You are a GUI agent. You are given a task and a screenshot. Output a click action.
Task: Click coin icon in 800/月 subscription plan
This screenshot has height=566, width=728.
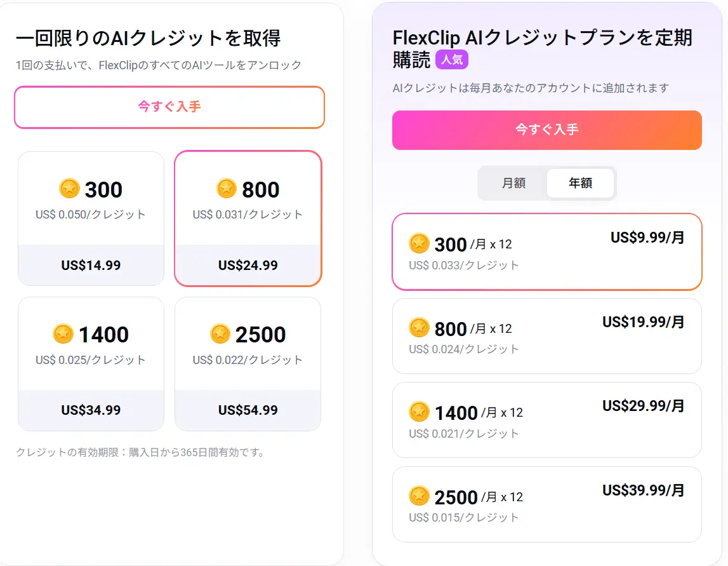[420, 328]
